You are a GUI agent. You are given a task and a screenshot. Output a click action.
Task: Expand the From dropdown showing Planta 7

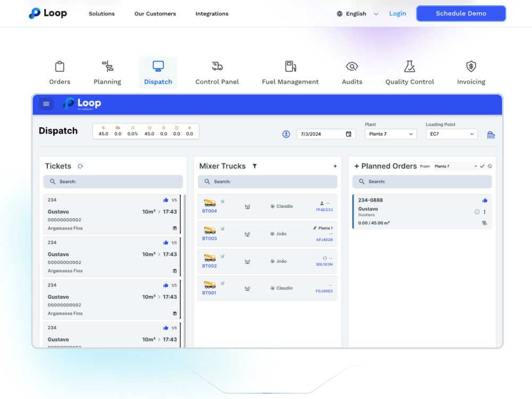[x=455, y=166]
